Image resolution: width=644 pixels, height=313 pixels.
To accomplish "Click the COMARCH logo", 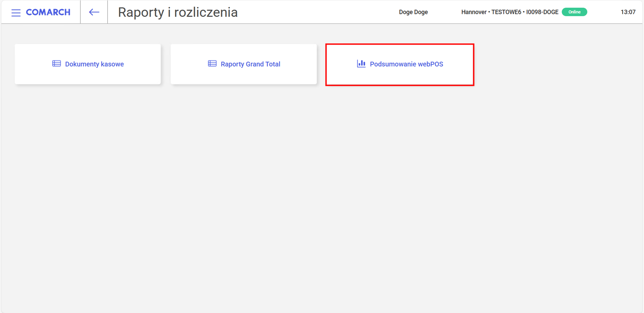I will (x=48, y=12).
